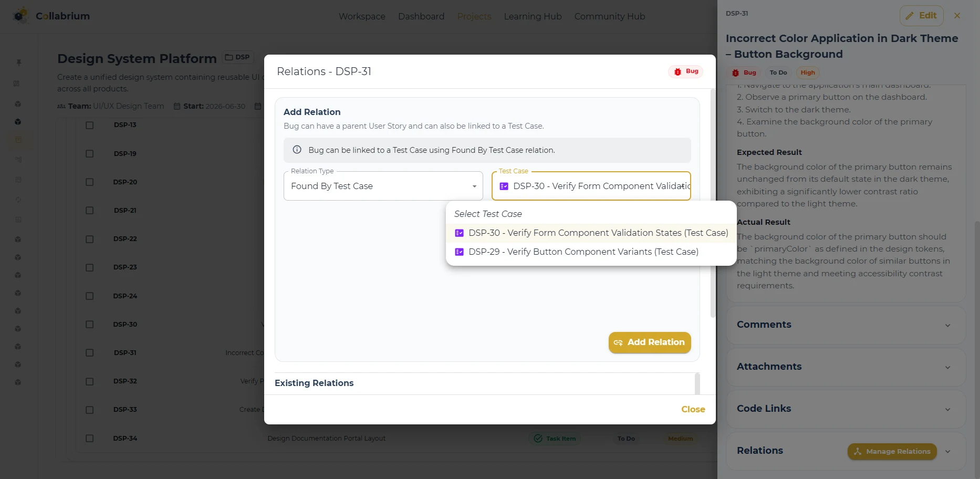The image size is (980, 479).
Task: Open the Learning Hub nav item
Action: pos(533,16)
